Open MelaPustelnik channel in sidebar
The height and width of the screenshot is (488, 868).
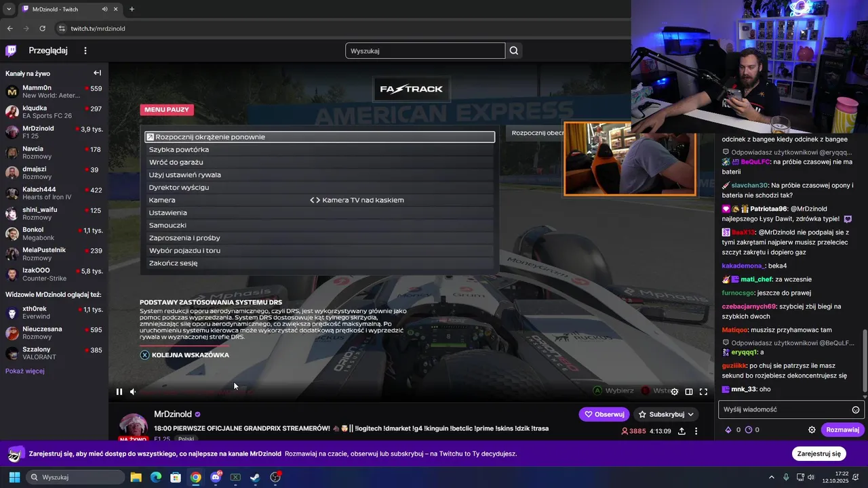pos(54,254)
